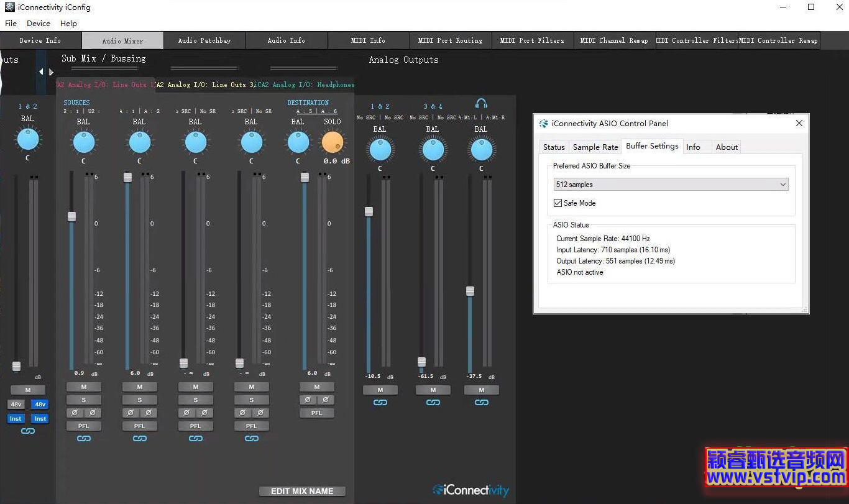The image size is (849, 504).
Task: Toggle stereo link under Analog Output -61.5 strip
Action: 433,403
